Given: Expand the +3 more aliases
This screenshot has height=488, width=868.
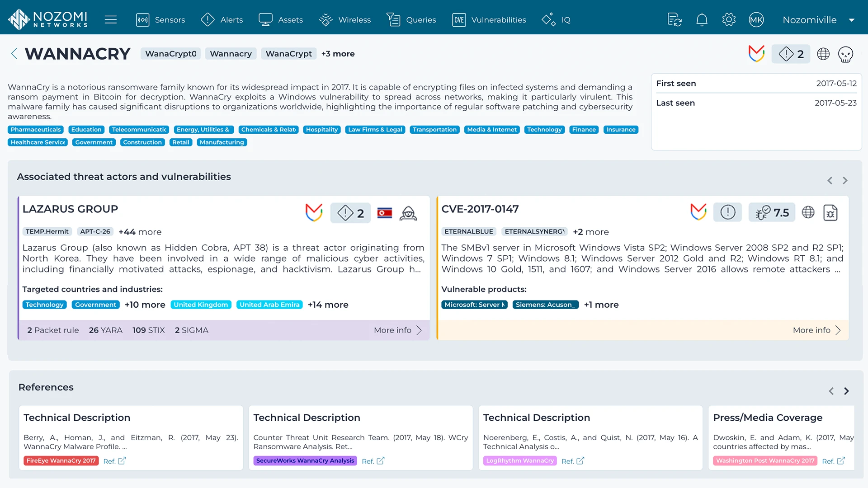Looking at the screenshot, I should (338, 54).
